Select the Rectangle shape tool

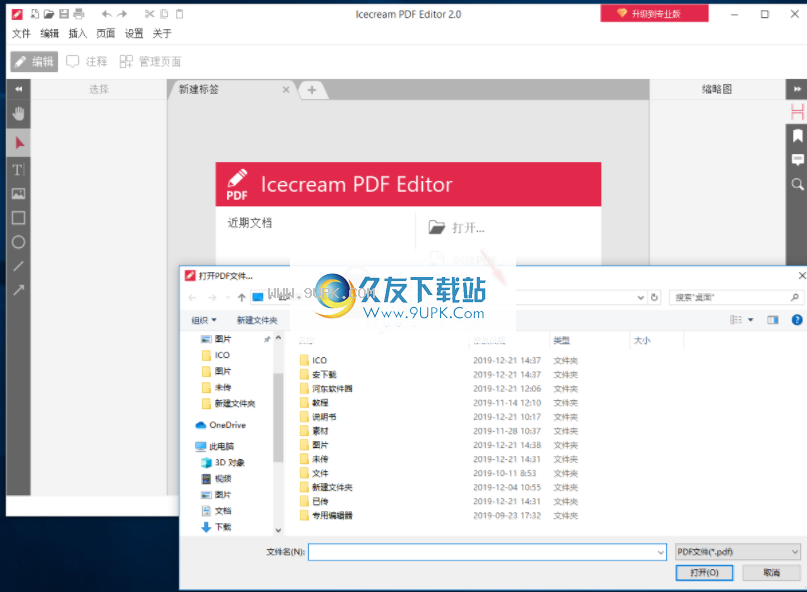pyautogui.click(x=19, y=218)
